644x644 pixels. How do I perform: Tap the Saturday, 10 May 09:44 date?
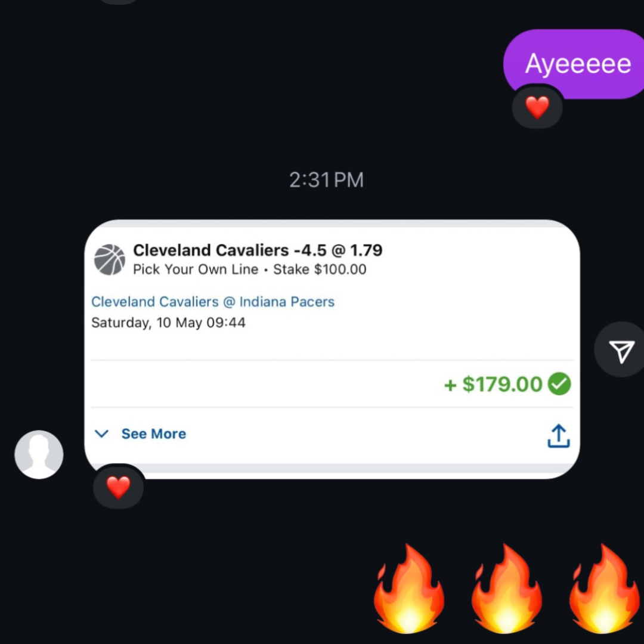[x=168, y=323]
